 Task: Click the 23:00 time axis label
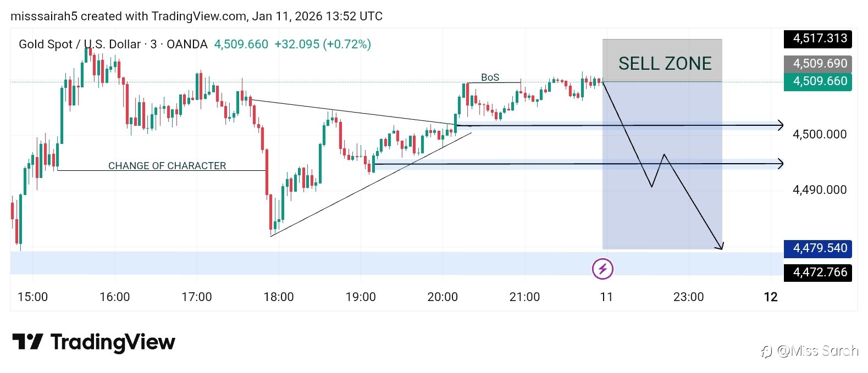688,297
